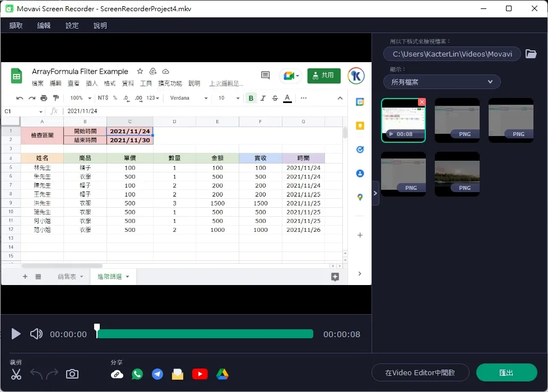548x392 pixels.
Task: Open the 所有檔案 file type dropdown
Action: click(442, 82)
